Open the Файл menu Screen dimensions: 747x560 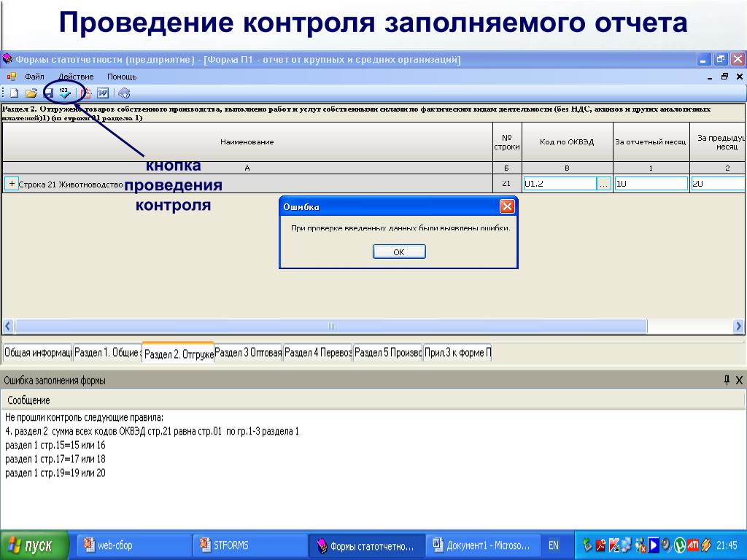(x=34, y=77)
